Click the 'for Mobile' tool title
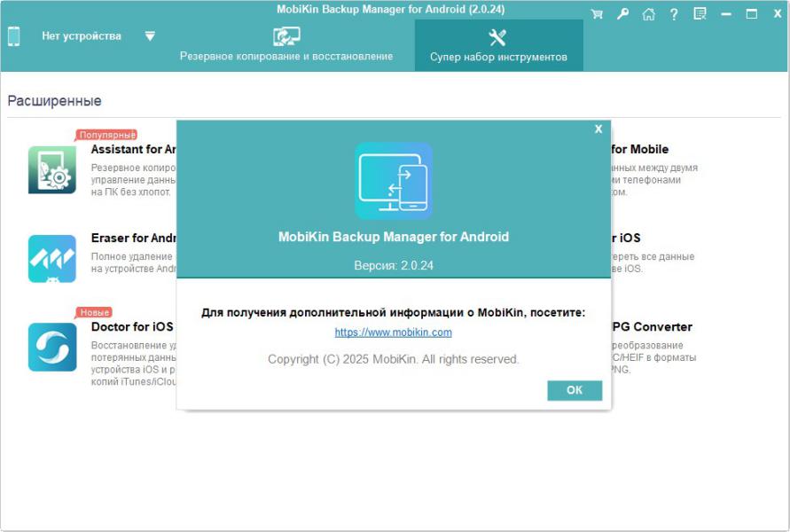Screen dimensions: 790x532 (640, 150)
